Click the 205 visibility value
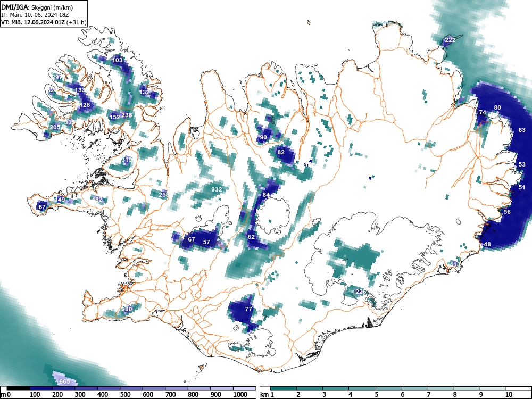Image resolution: width=532 pixels, height=399 pixels. point(55,127)
